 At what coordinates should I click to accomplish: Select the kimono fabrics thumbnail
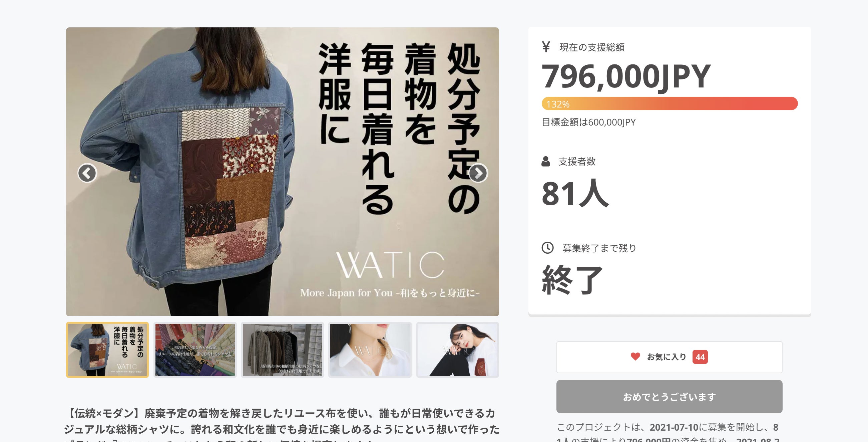coord(195,350)
